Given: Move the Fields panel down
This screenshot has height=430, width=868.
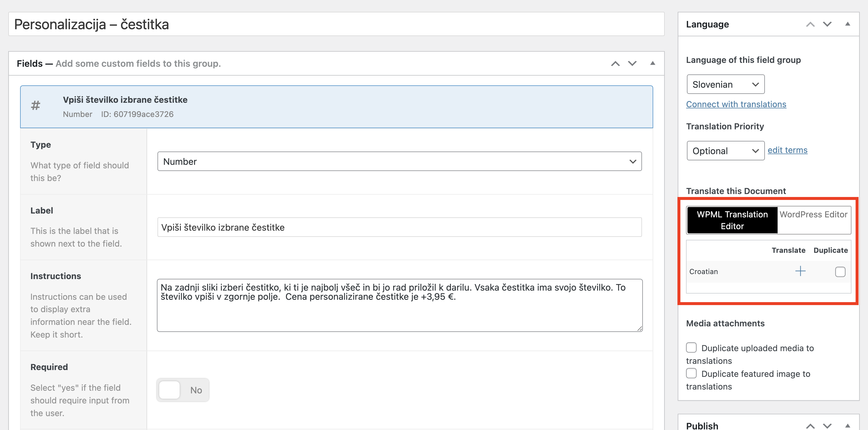Looking at the screenshot, I should click(632, 63).
